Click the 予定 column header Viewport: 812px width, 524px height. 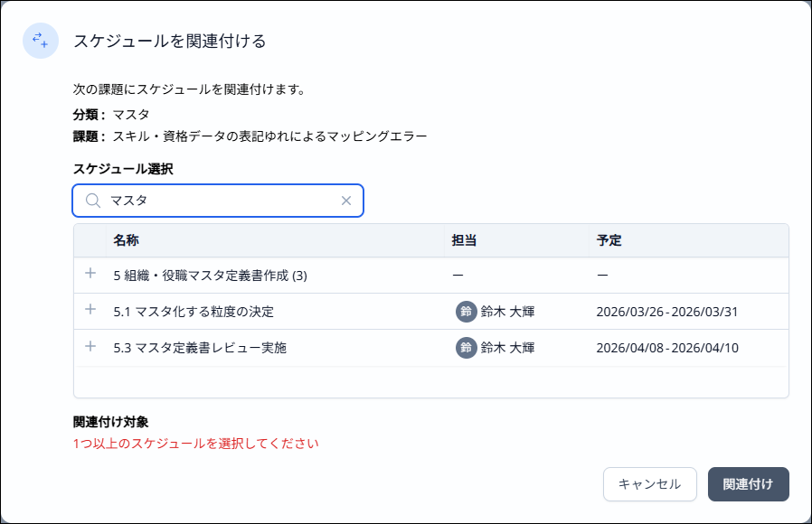point(609,240)
